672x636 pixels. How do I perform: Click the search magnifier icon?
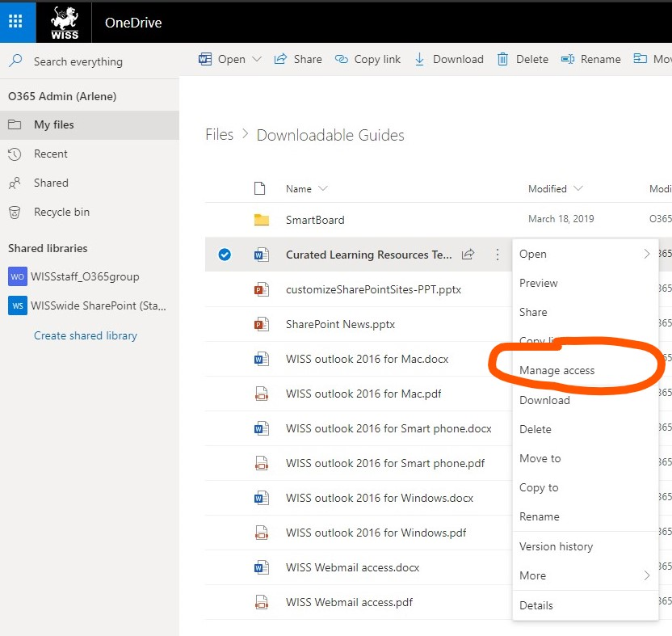point(15,61)
